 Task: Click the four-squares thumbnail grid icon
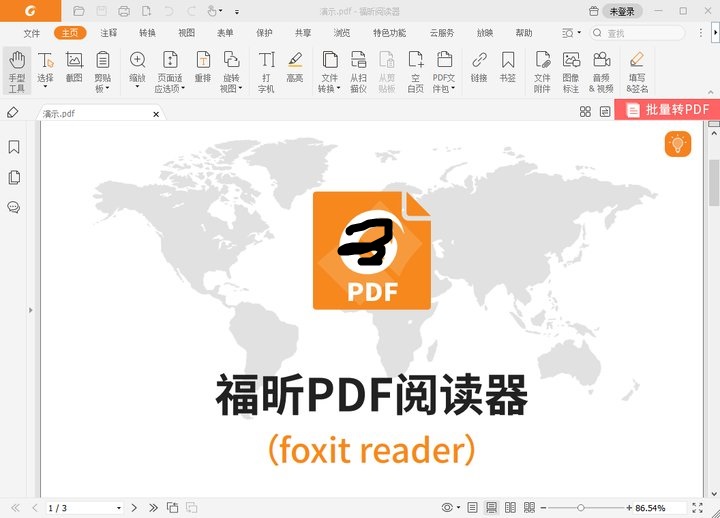tap(585, 112)
